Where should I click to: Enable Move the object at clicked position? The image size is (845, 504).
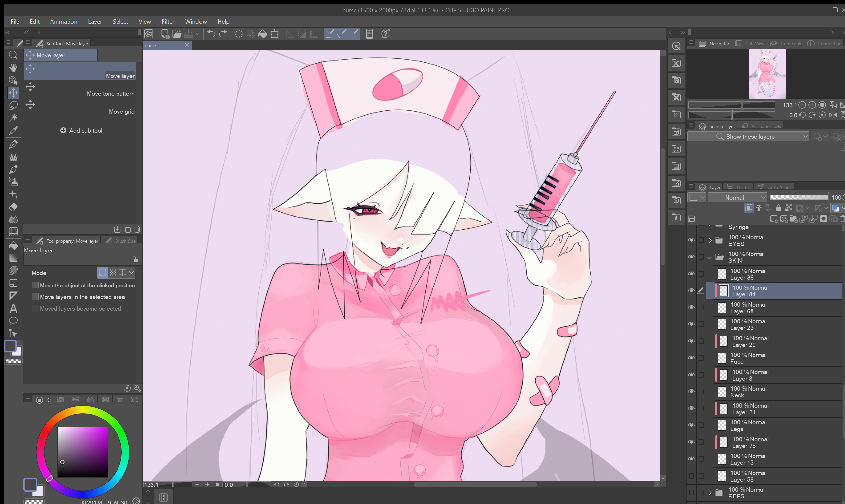[35, 285]
